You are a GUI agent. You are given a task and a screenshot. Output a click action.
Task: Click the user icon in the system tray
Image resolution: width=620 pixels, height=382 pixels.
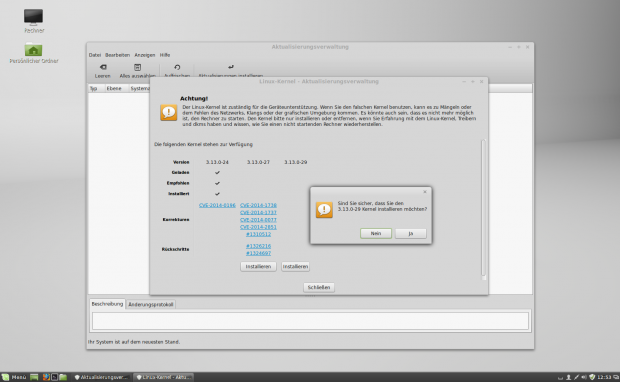569,377
